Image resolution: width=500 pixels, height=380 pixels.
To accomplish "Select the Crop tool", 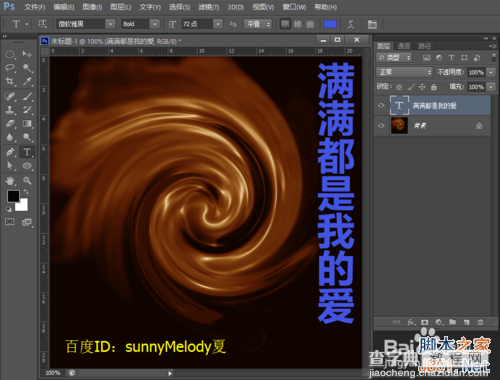I will (10, 81).
